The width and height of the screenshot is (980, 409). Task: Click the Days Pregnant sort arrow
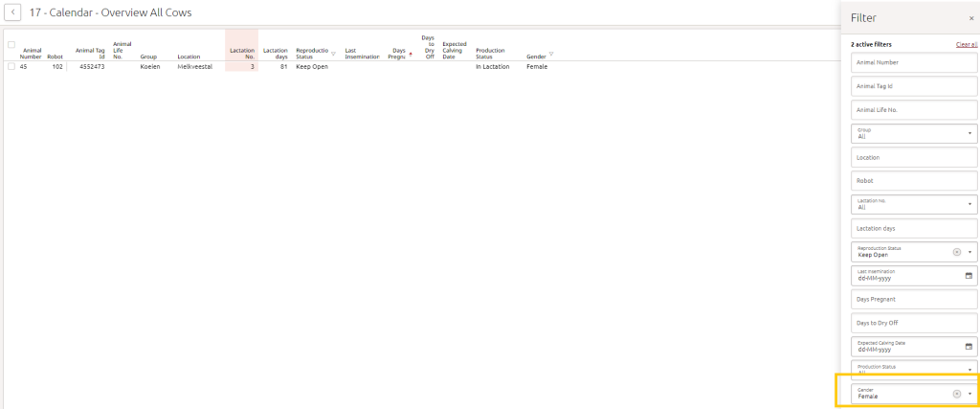pyautogui.click(x=410, y=54)
